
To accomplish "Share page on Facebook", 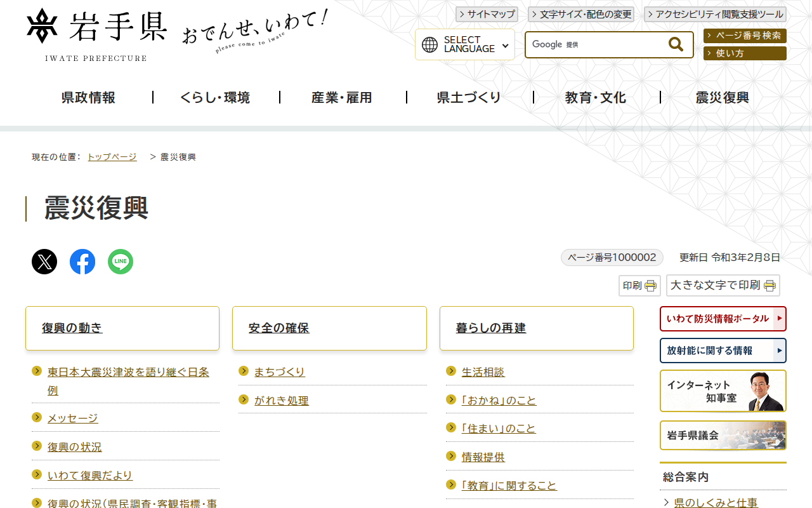I will click(x=82, y=262).
